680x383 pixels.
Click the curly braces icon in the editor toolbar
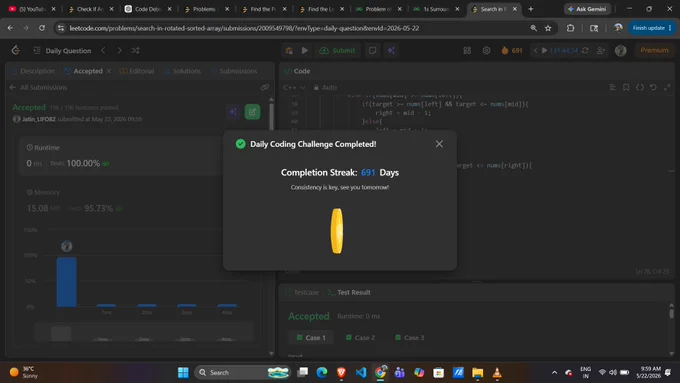tap(640, 87)
